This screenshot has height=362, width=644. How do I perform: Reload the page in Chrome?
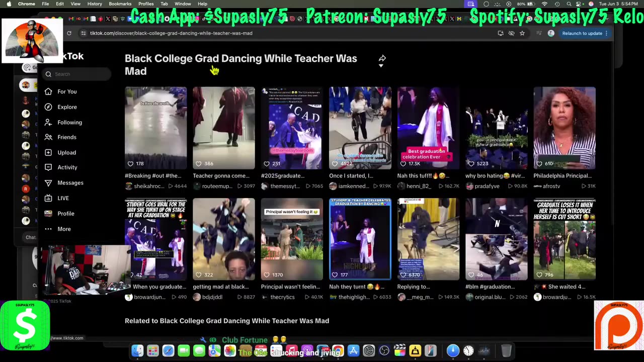pyautogui.click(x=69, y=33)
